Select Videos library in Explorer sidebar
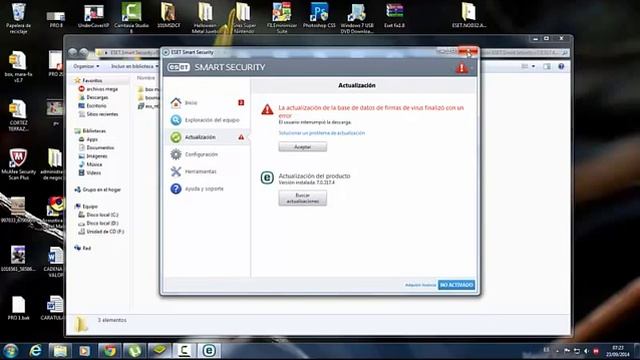The image size is (640, 360). pos(93,173)
